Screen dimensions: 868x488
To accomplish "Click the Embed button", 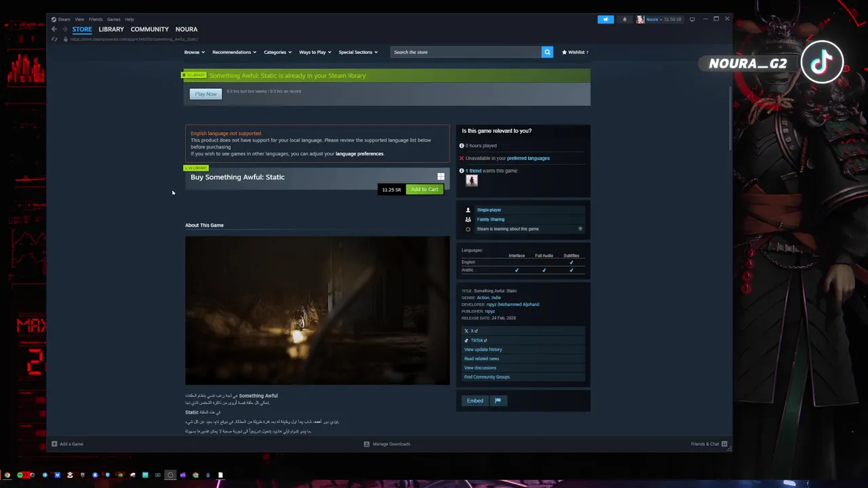I will pyautogui.click(x=475, y=401).
